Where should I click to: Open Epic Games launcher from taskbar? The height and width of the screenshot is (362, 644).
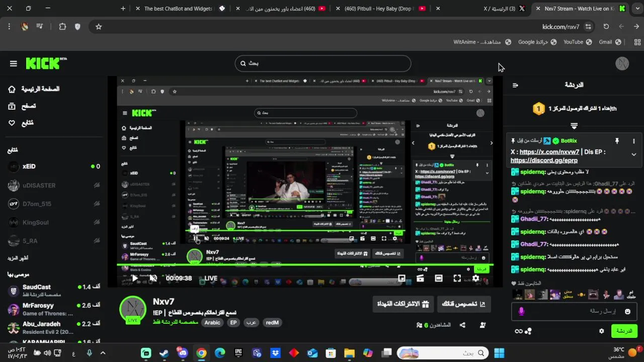(238, 353)
